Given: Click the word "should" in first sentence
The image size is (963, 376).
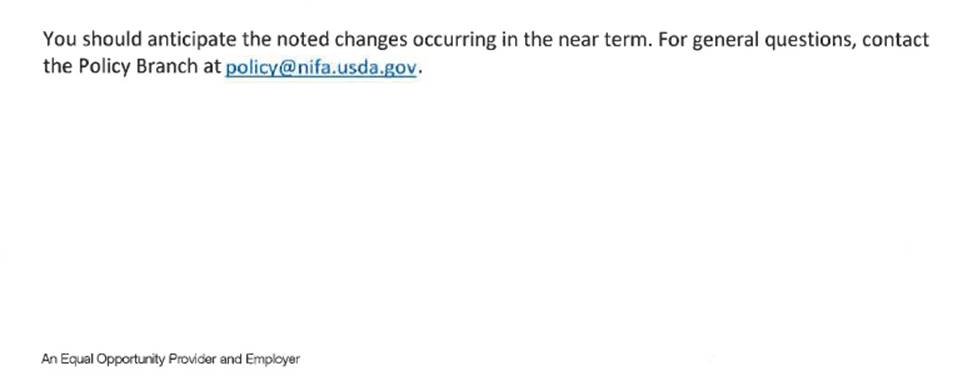Looking at the screenshot, I should (x=111, y=40).
